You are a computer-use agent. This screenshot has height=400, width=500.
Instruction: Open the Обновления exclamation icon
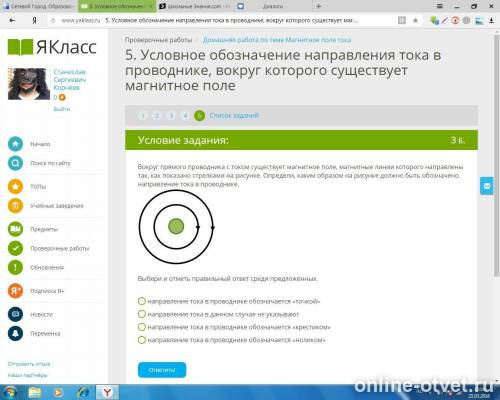coord(15,267)
